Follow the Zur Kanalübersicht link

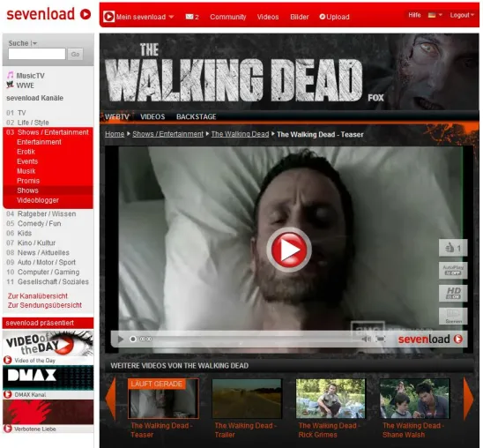point(38,295)
